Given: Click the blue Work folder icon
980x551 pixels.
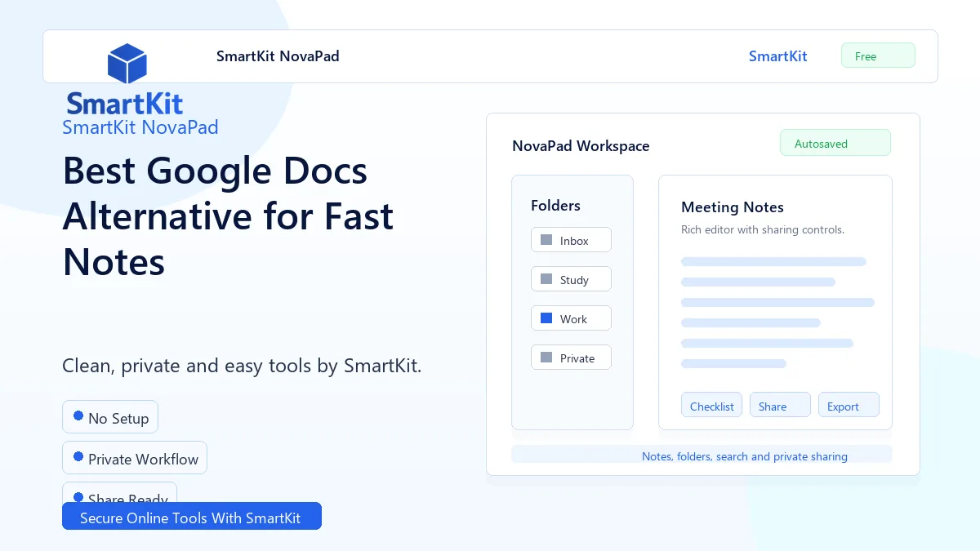Looking at the screenshot, I should click(x=546, y=318).
